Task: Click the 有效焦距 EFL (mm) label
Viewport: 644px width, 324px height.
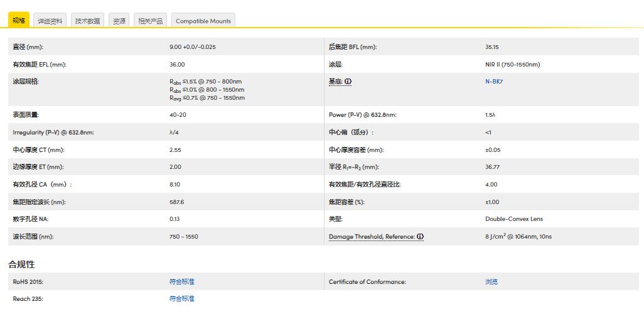Action: coord(40,65)
